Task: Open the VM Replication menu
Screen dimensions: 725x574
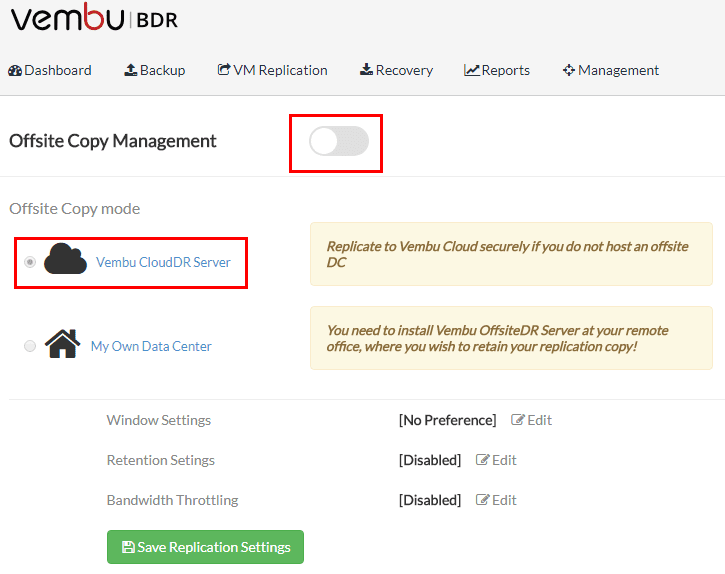Action: point(273,70)
